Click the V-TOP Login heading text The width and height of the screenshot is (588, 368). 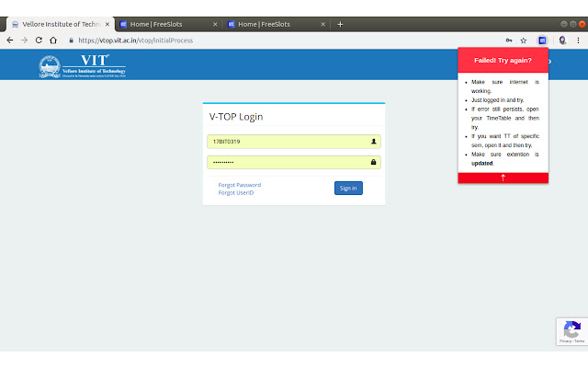(x=236, y=117)
